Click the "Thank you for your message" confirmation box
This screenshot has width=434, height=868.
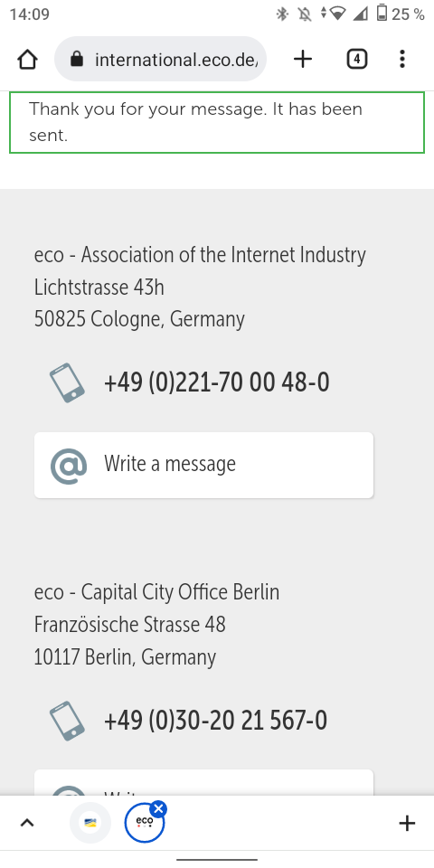(217, 122)
